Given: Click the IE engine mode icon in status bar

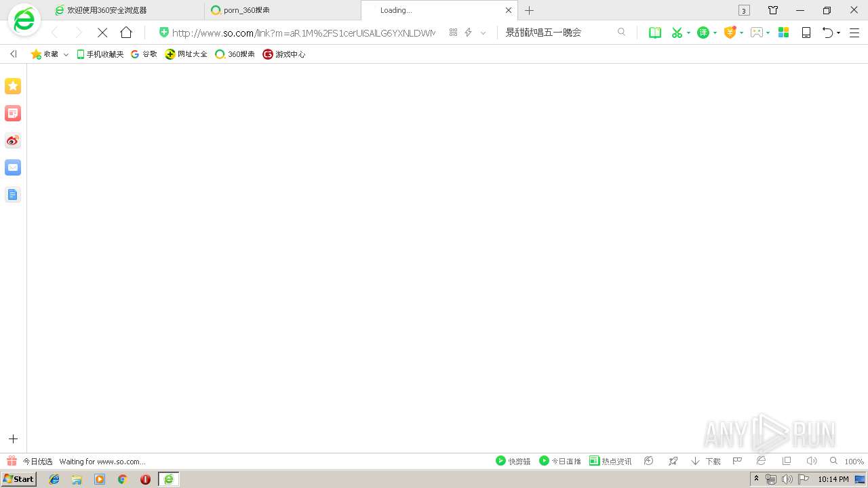Looking at the screenshot, I should point(762,461).
